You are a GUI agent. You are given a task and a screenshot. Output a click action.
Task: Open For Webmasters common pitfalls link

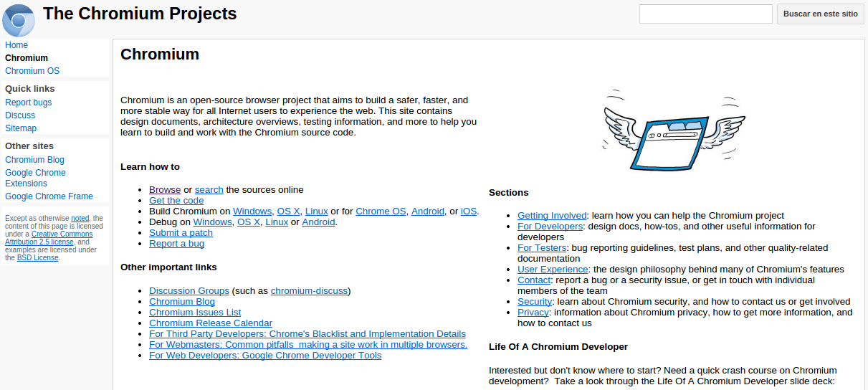point(308,345)
